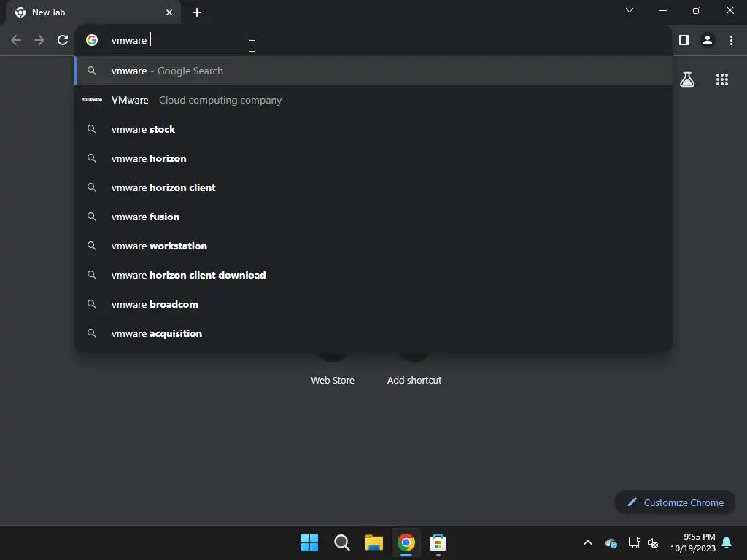
Task: Click the Customize Chrome button
Action: coord(675,502)
